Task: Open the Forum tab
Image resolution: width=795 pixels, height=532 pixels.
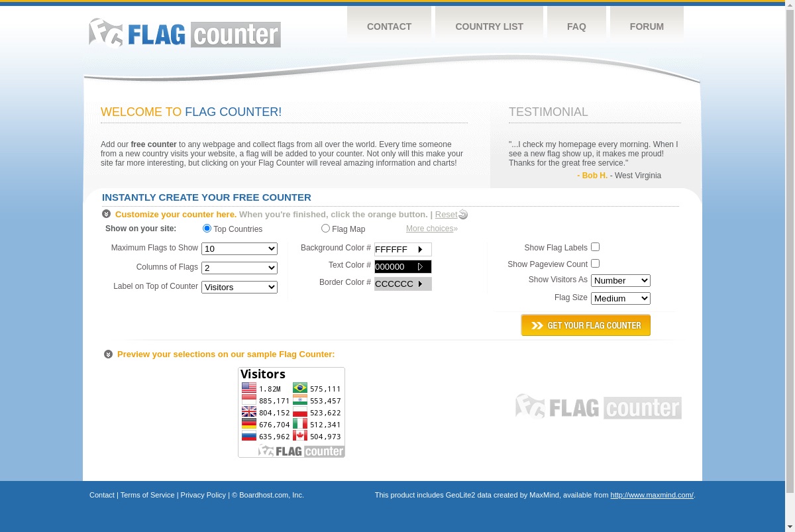Action: coord(647,27)
